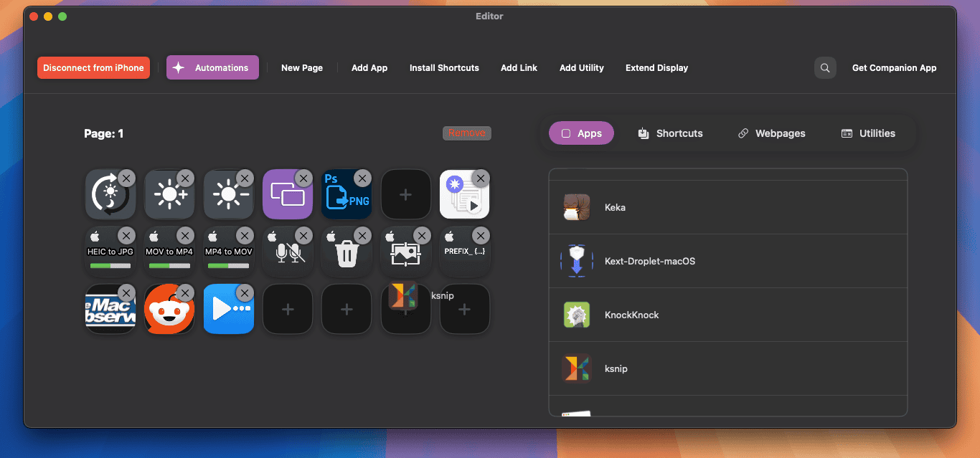Click the decrease brightness shortcut icon

[x=228, y=194]
